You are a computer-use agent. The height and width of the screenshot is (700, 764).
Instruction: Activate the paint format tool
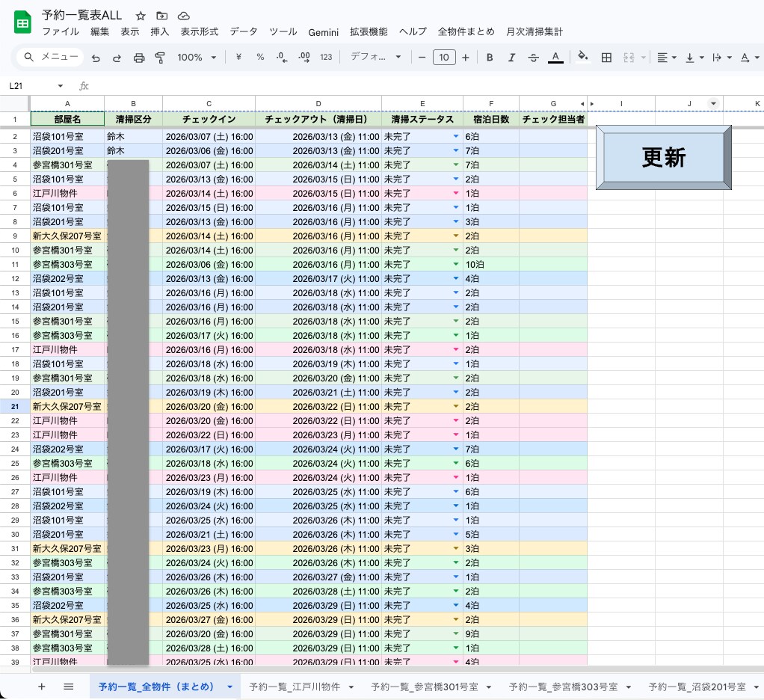pyautogui.click(x=160, y=58)
